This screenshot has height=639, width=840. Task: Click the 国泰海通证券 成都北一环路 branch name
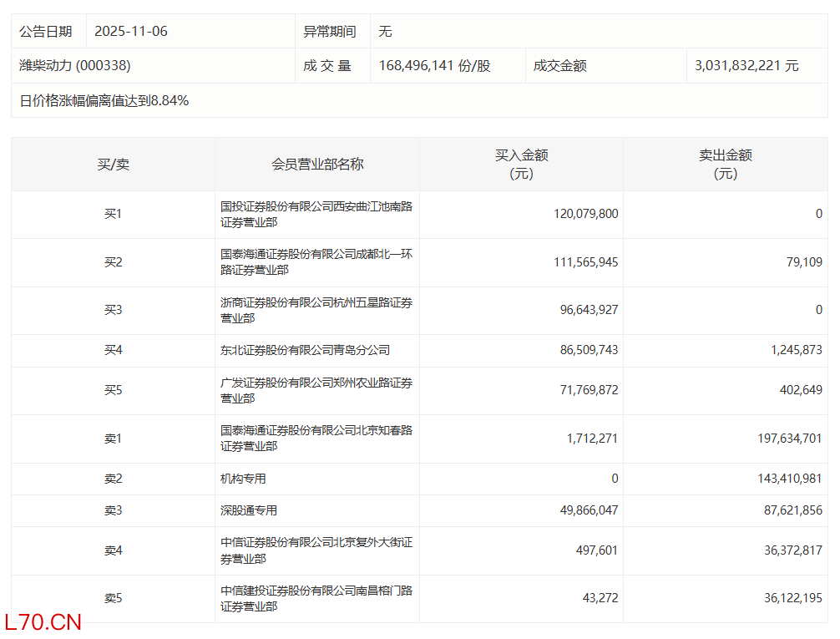pyautogui.click(x=316, y=262)
